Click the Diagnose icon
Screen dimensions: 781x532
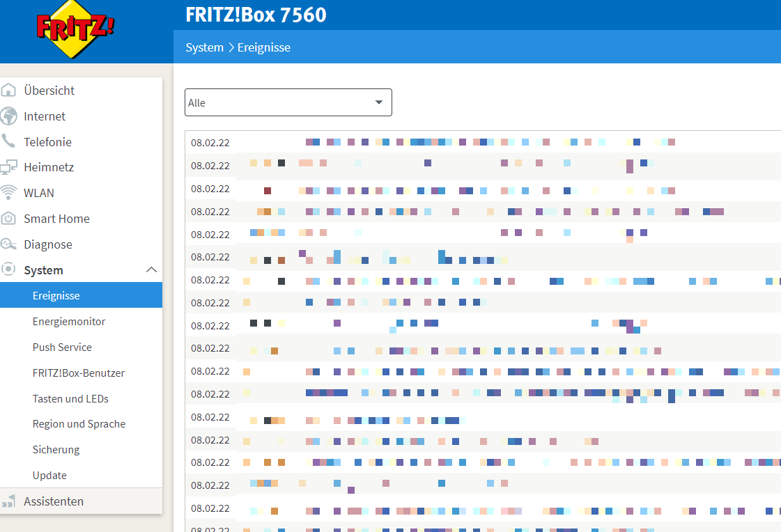coord(8,244)
